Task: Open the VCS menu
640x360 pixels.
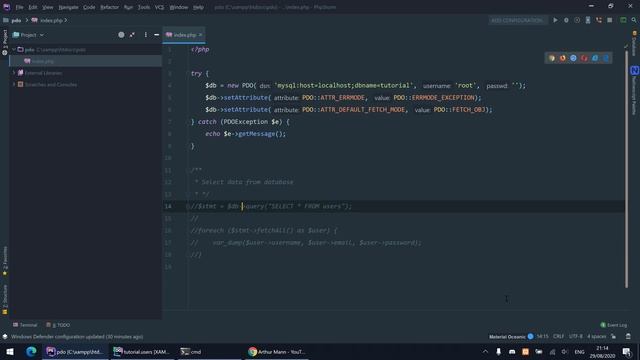Action: (x=159, y=7)
